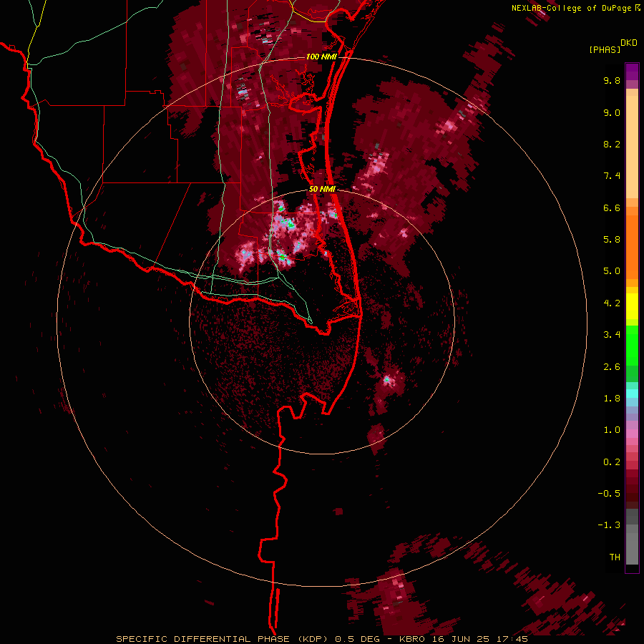Click the 6.6 color scale value
The height and width of the screenshot is (644, 644).
point(612,208)
